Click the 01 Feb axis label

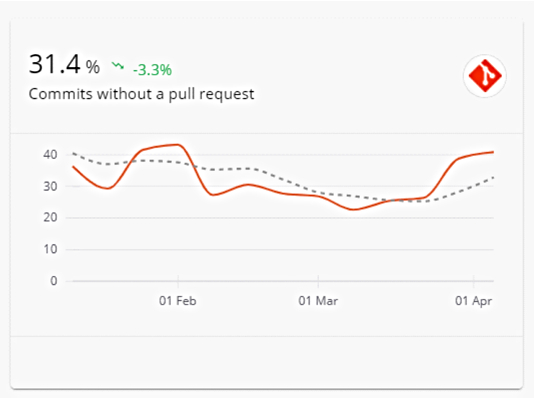point(177,301)
